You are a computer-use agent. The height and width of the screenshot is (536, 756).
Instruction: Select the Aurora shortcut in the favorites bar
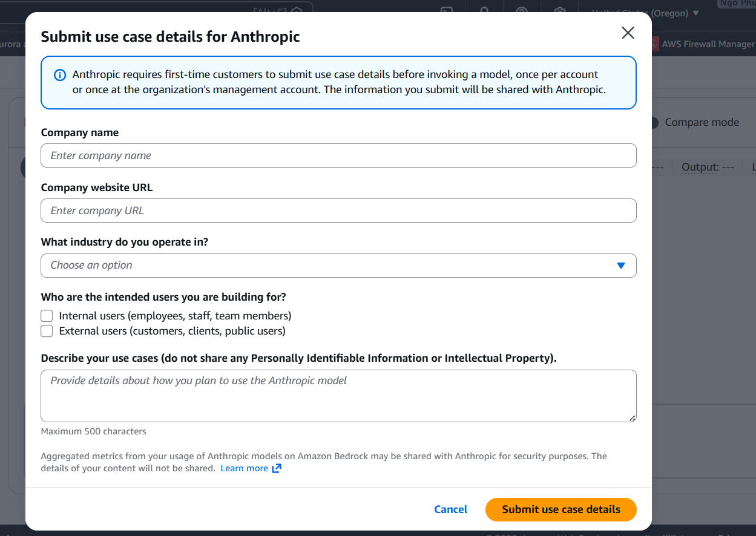[x=12, y=44]
